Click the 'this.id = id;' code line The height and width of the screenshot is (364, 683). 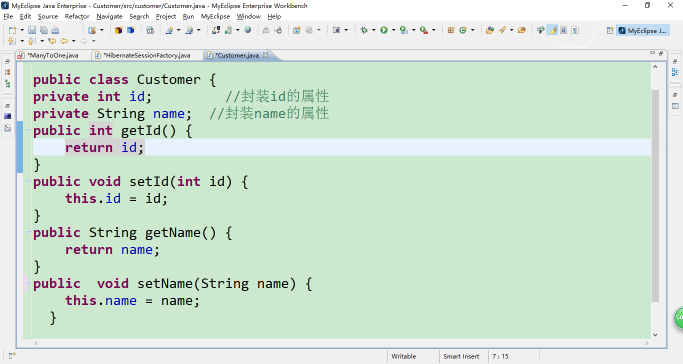tap(116, 199)
